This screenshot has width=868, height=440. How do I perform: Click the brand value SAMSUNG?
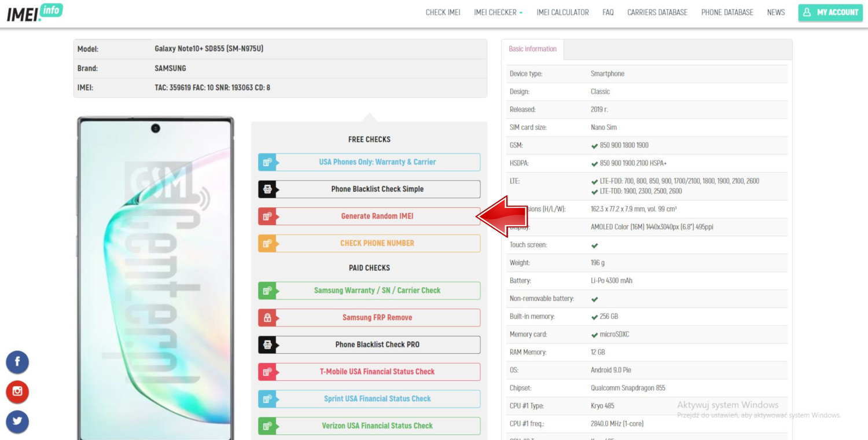coord(170,68)
